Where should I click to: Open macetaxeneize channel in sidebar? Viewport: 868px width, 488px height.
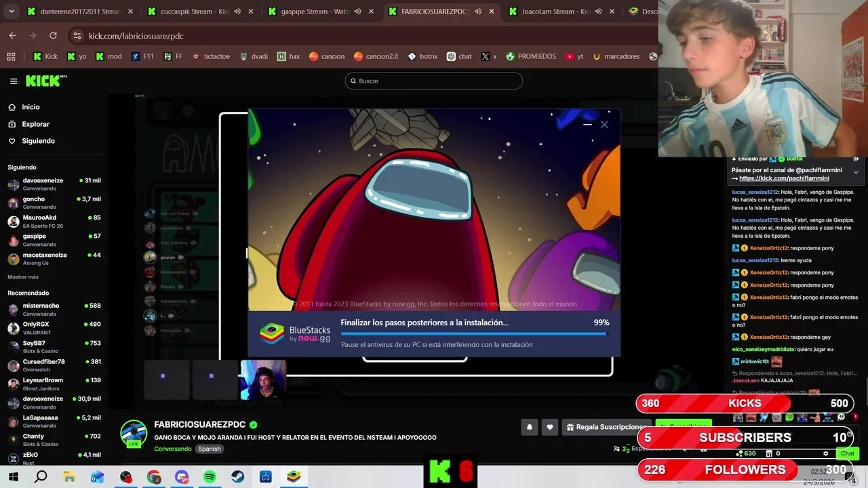click(x=54, y=259)
